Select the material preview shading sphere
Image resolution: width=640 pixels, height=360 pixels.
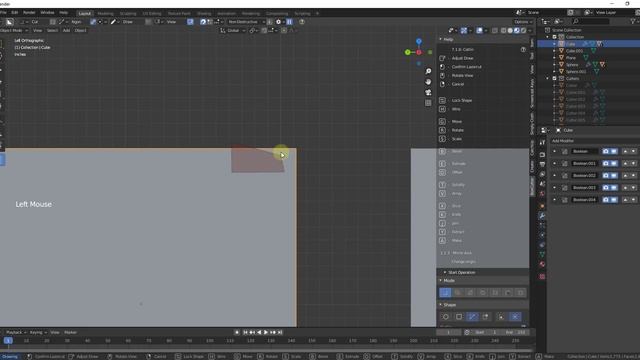click(517, 30)
